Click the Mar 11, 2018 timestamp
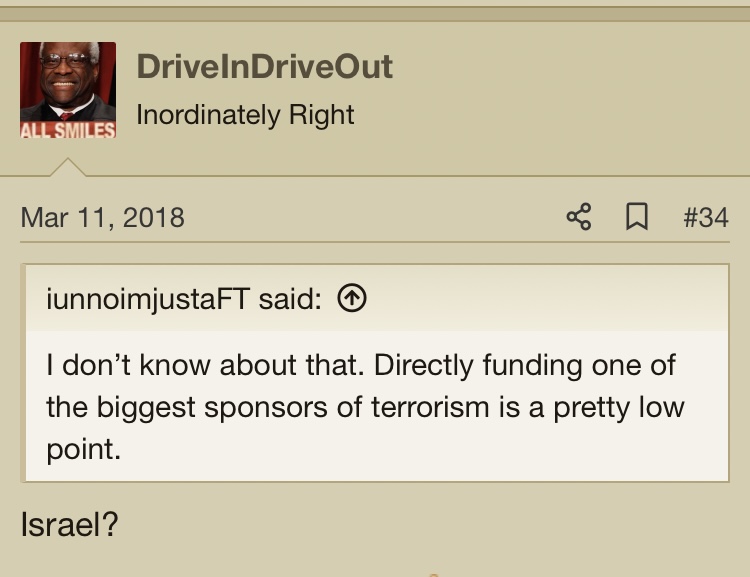 click(102, 218)
